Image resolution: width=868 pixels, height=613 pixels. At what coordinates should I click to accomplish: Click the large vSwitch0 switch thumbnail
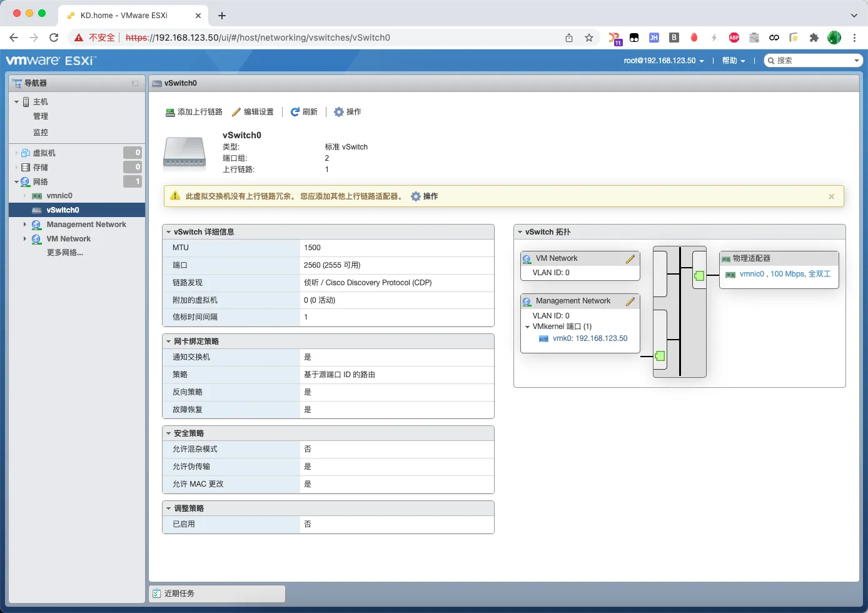[184, 153]
